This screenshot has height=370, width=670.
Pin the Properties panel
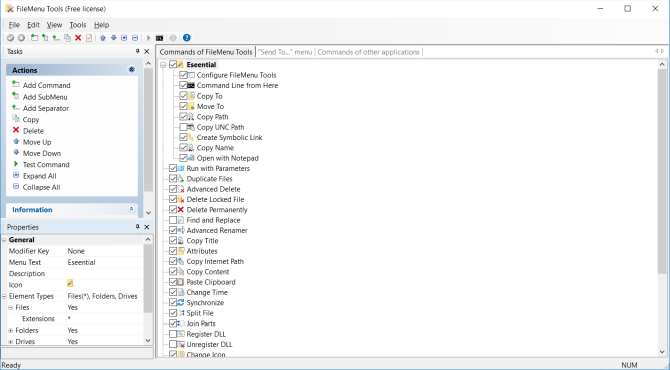pyautogui.click(x=138, y=227)
